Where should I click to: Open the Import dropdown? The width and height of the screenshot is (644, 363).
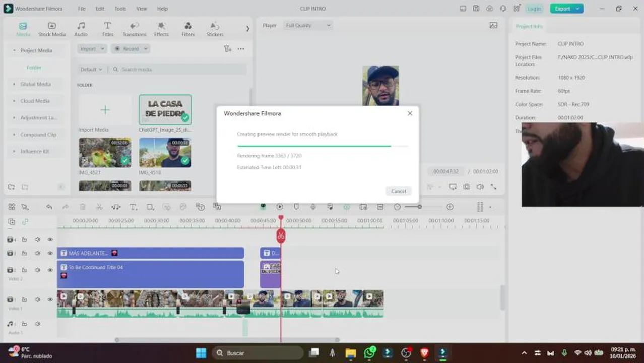[x=92, y=49]
